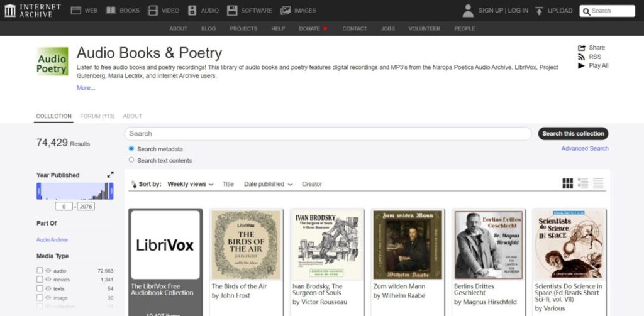Show only texts via eye icon
Screen dimensions: 644x316
click(x=48, y=288)
